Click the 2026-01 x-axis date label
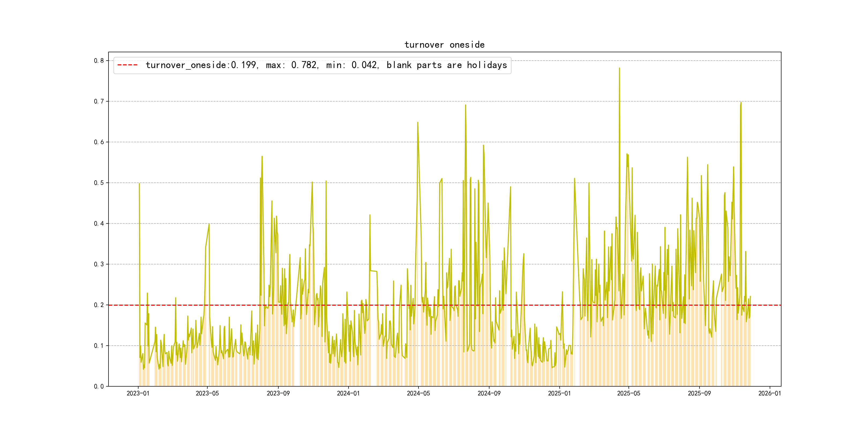 tap(770, 394)
